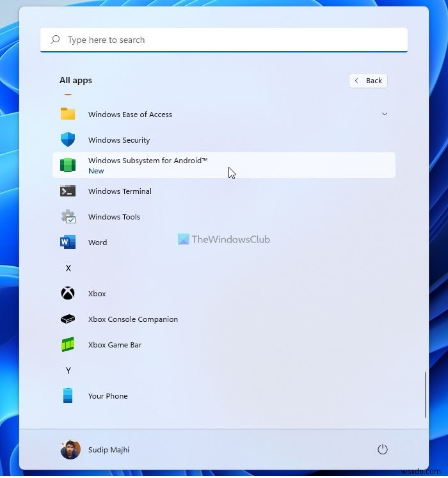Click the search magnifier icon
The image size is (448, 478).
coord(55,40)
